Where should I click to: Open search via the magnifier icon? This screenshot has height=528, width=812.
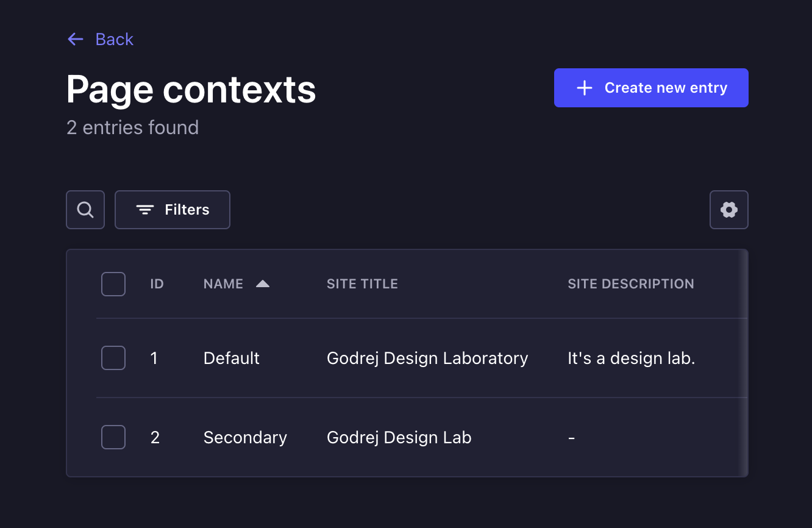point(85,210)
